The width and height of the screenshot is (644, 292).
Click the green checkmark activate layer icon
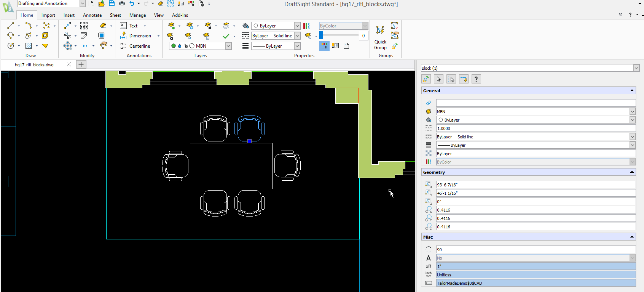(x=226, y=36)
